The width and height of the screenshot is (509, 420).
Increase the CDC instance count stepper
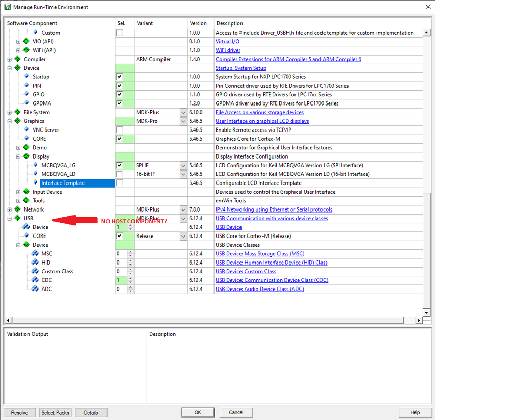coord(130,278)
